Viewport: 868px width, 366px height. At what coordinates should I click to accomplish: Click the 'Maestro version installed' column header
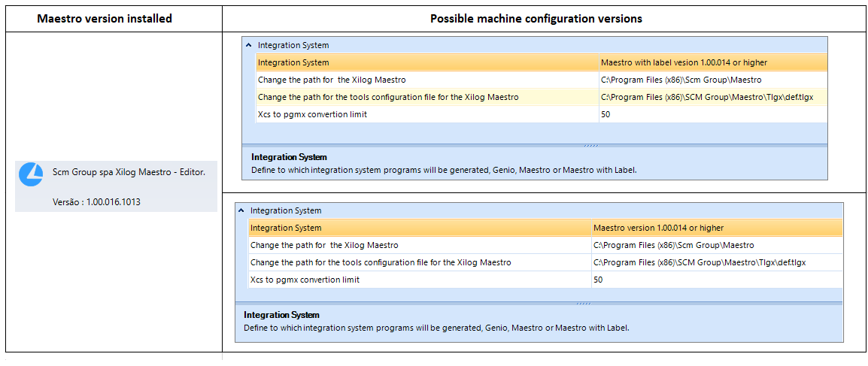point(104,18)
